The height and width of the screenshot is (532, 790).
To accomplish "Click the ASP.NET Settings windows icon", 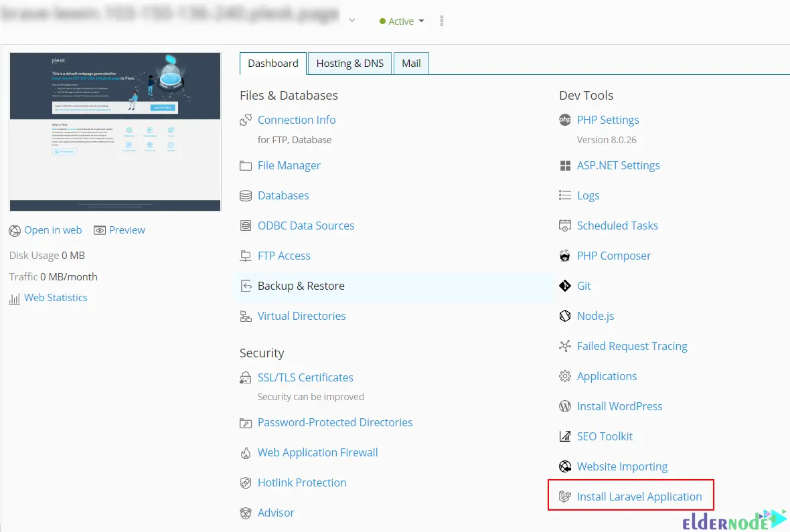I will pyautogui.click(x=565, y=166).
